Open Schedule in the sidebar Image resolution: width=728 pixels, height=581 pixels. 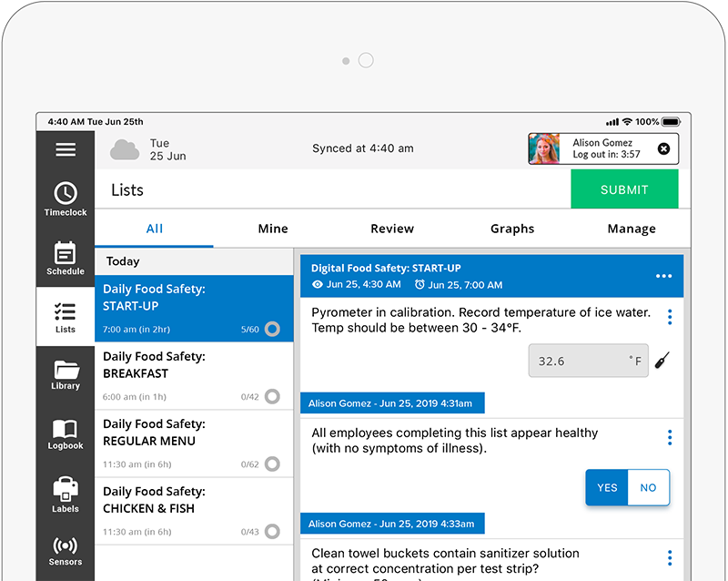(66, 258)
